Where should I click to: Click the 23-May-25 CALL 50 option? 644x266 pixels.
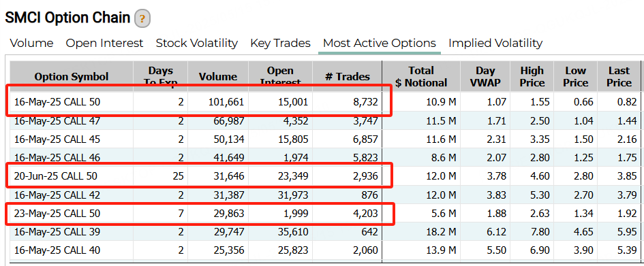click(57, 214)
